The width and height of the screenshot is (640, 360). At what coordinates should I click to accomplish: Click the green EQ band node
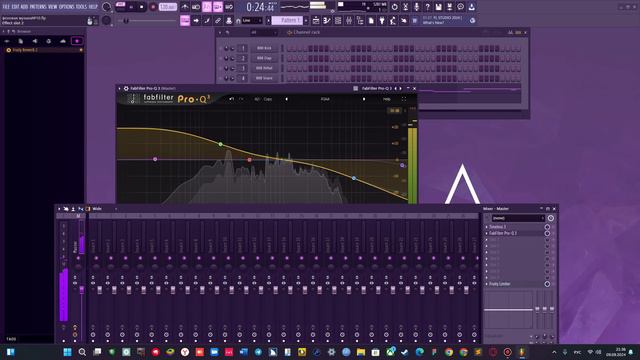point(221,144)
